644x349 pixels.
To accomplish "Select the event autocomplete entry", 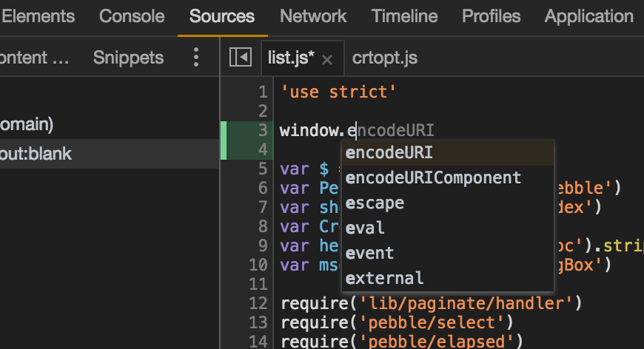I will (x=369, y=253).
